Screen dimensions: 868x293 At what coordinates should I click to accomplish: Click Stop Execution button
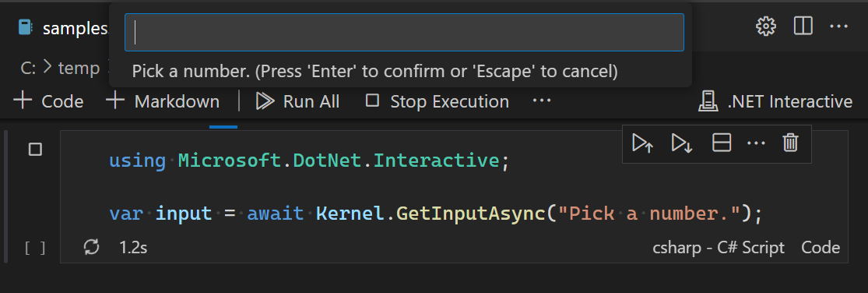[x=438, y=101]
